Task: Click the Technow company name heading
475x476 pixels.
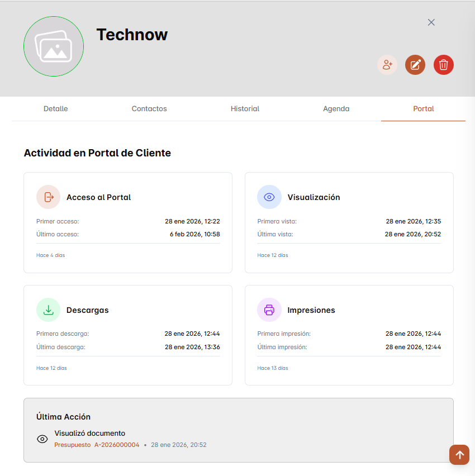Action: (132, 35)
